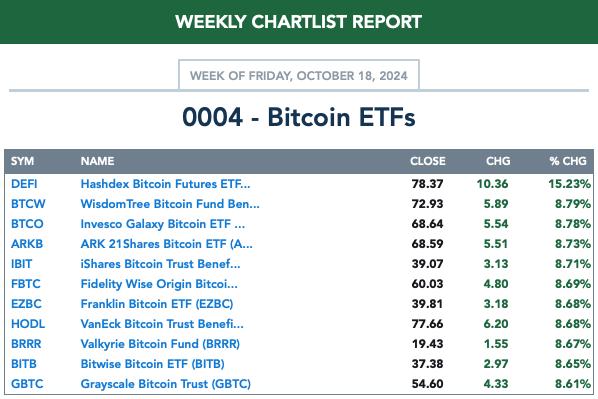Click the 0004 - Bitcoin ETFs title
This screenshot has width=598, height=399.
click(299, 117)
